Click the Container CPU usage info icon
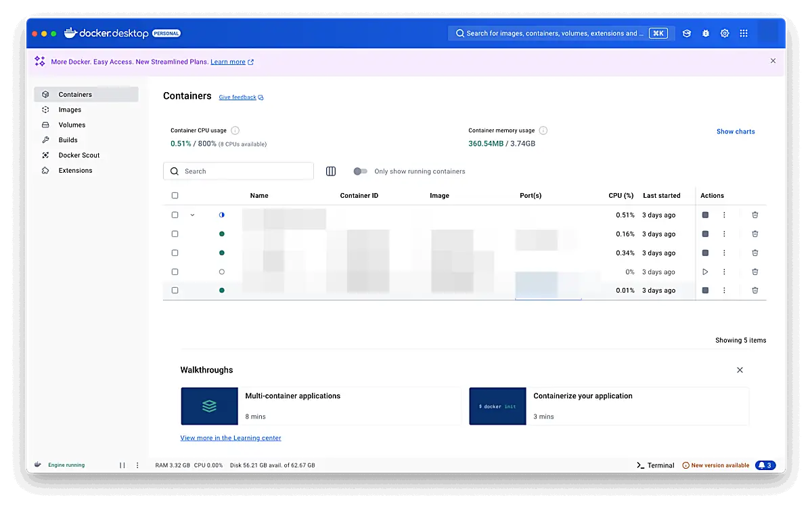Viewport: 812px width, 508px height. coord(235,130)
